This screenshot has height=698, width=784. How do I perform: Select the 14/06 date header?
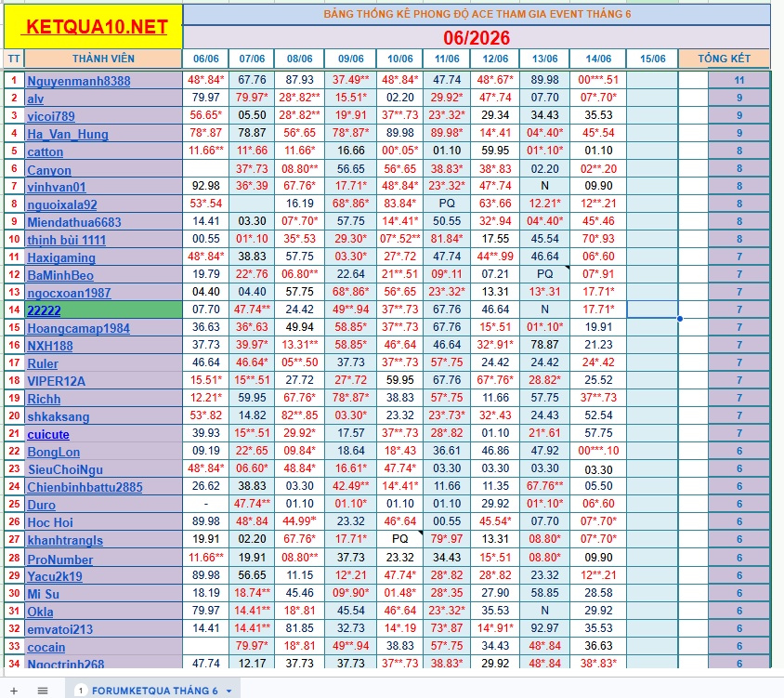(x=598, y=59)
